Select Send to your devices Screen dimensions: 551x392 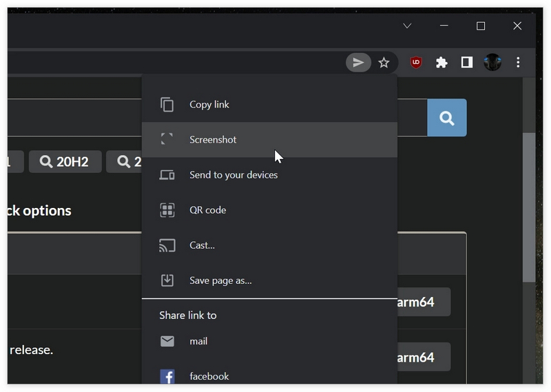pyautogui.click(x=269, y=175)
